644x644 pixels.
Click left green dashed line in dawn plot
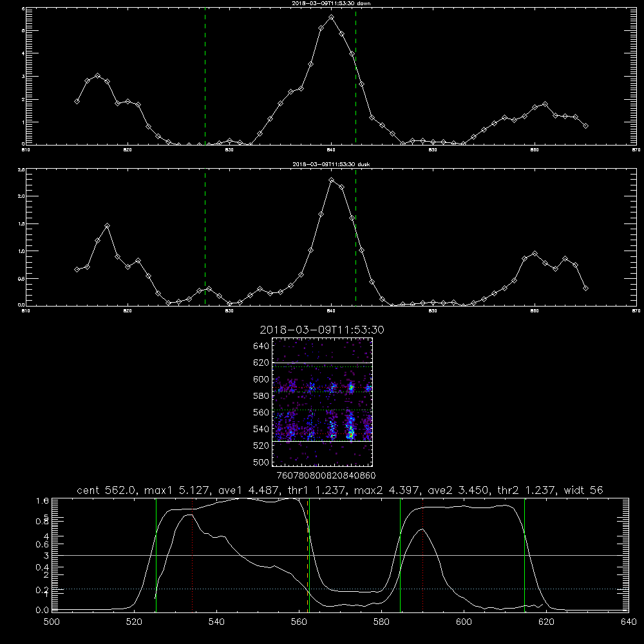[205, 78]
